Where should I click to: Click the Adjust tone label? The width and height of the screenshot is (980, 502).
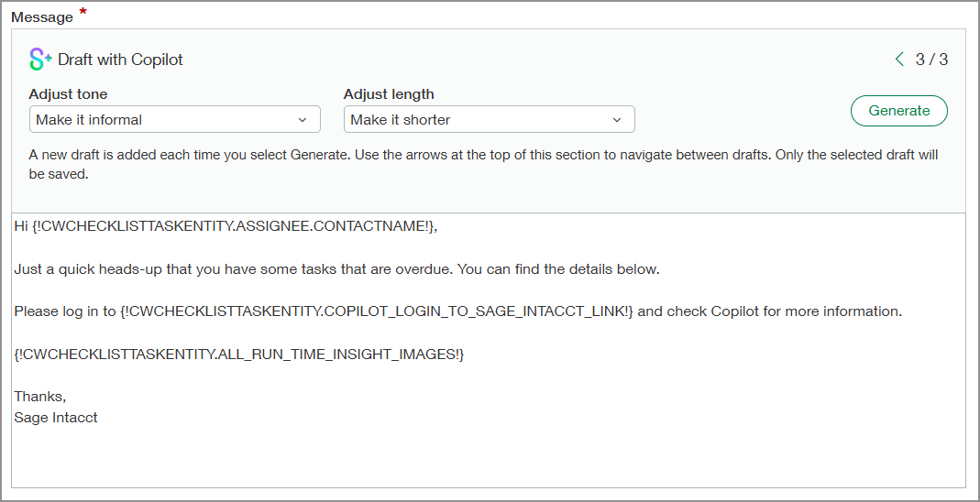[68, 94]
